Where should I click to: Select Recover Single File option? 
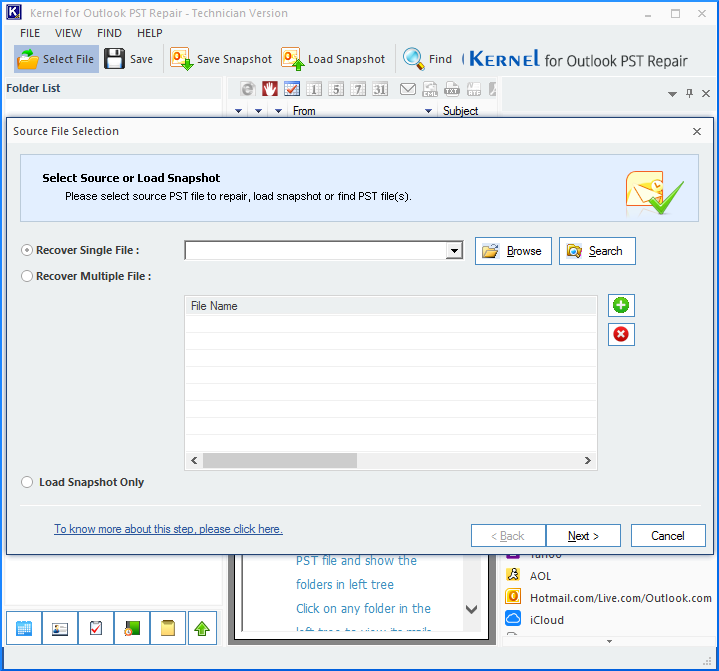point(27,250)
